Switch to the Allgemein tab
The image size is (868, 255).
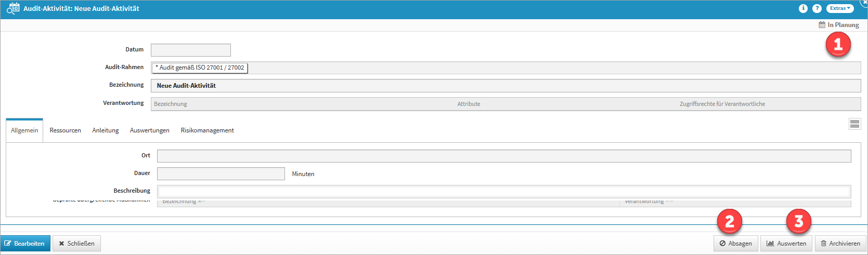click(x=24, y=130)
